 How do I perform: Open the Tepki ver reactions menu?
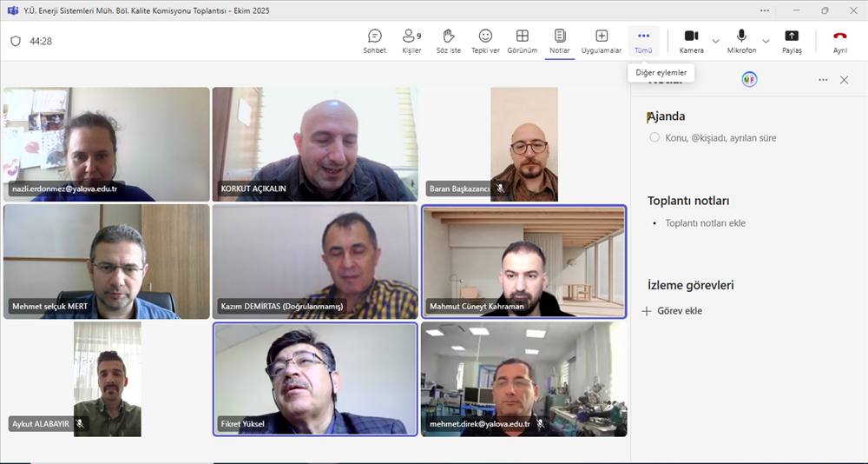click(x=485, y=40)
